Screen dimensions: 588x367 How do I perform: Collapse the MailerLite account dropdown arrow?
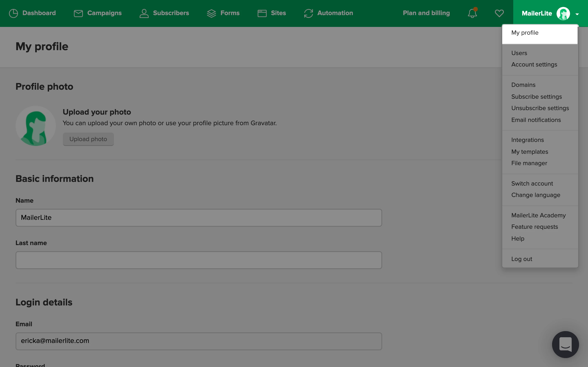tap(577, 14)
